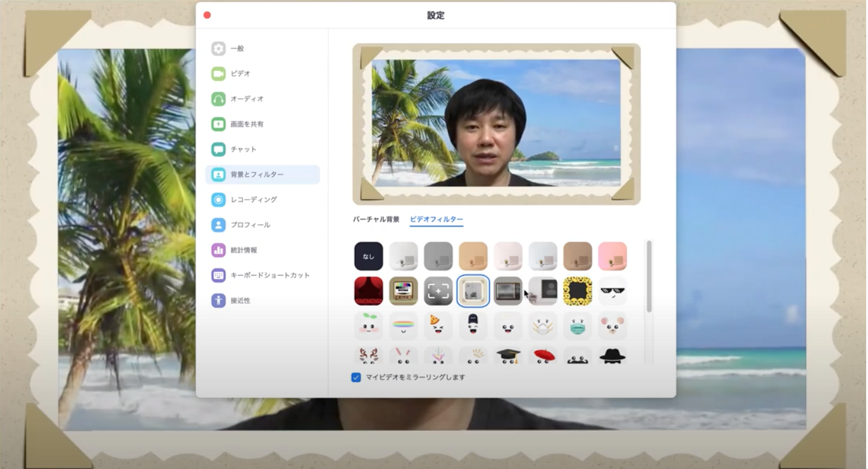Choose the red theater curtain filter
Screen dimensions: 868x469
(369, 291)
